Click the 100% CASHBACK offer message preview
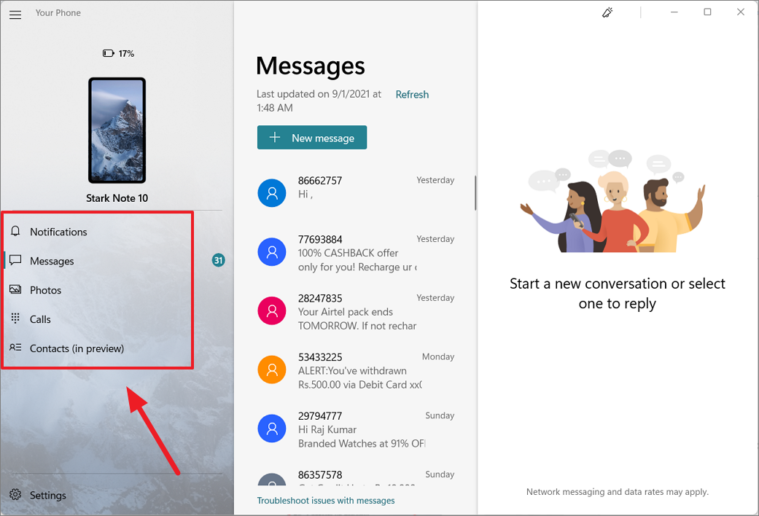This screenshot has height=516, width=759. pos(358,260)
